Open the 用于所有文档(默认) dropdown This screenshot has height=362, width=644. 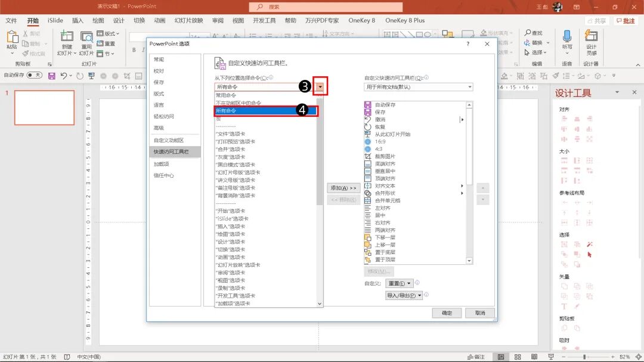pos(418,87)
